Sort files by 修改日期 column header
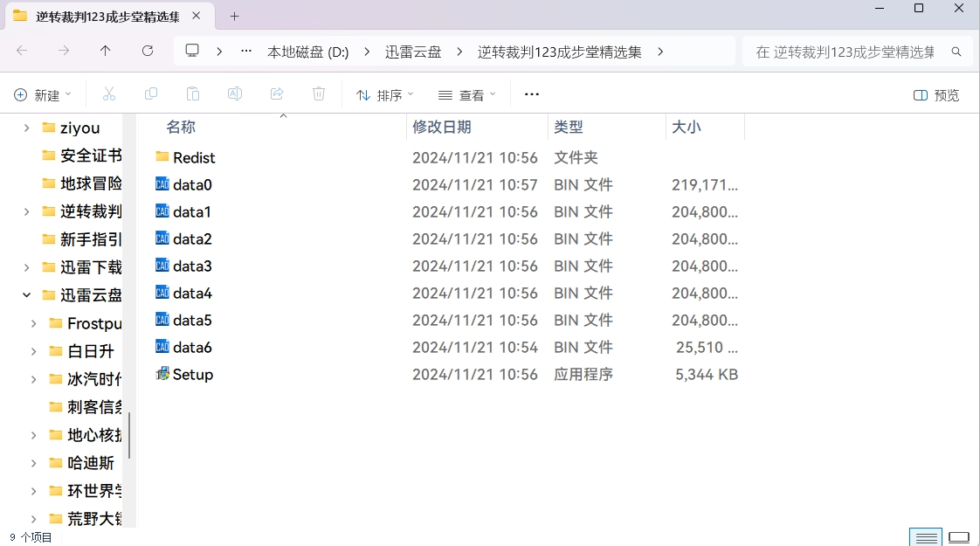 [x=442, y=128]
